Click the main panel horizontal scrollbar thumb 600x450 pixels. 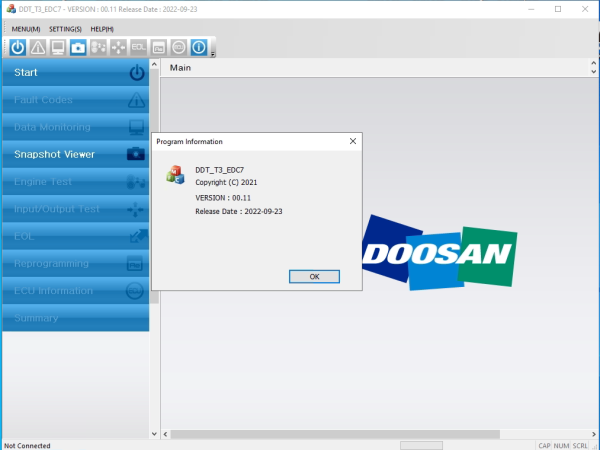coord(335,434)
